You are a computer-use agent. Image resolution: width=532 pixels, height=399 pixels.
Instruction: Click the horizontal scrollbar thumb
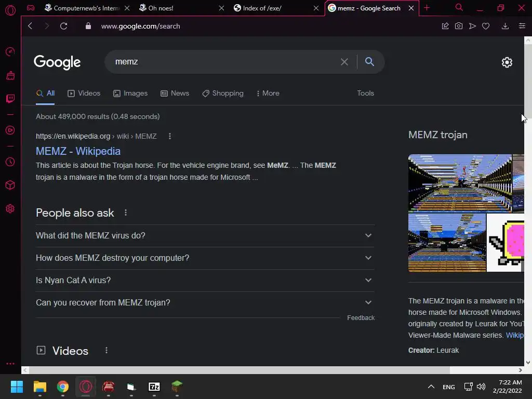coord(240,370)
